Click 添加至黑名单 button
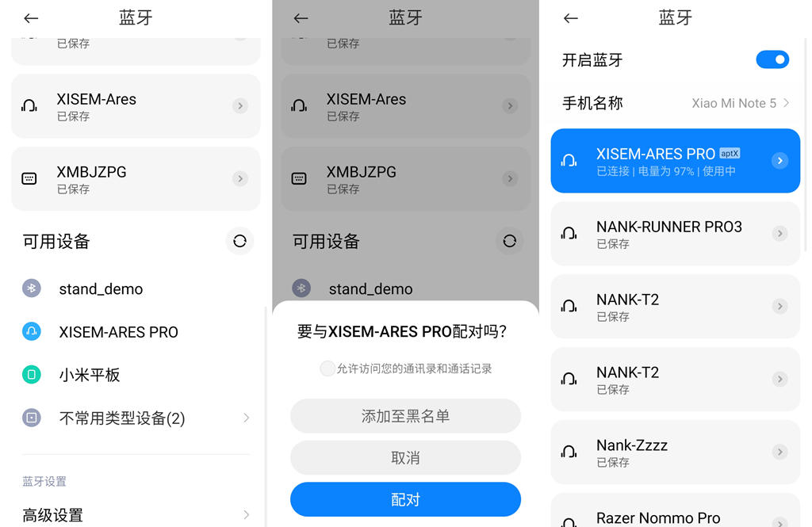 [x=405, y=416]
